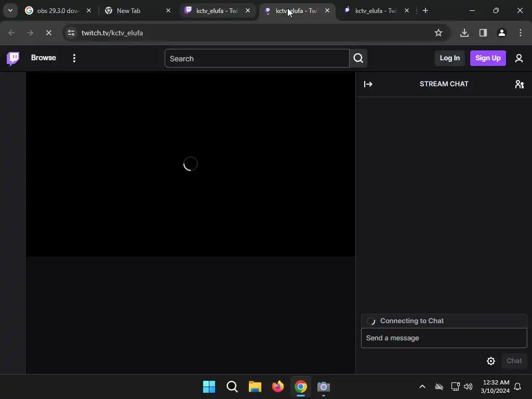Open the notification bell
This screenshot has height=399, width=532.
tap(518, 387)
